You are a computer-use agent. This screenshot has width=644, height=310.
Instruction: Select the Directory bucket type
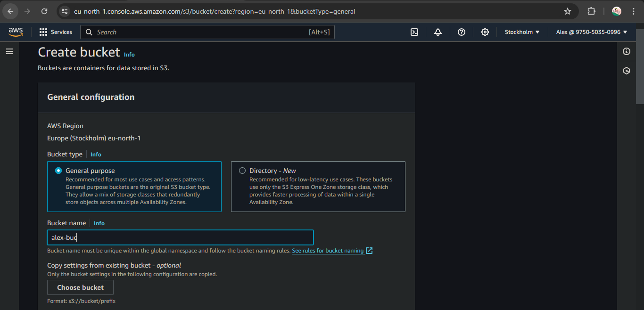click(318, 187)
